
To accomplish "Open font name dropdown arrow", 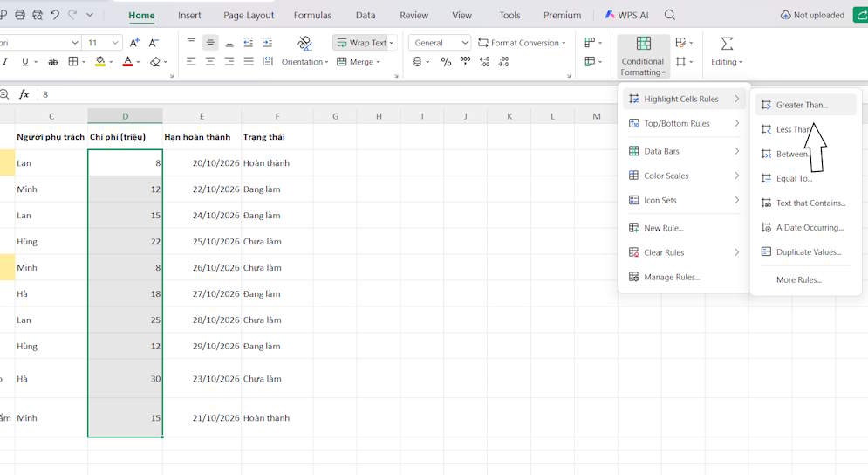I will 75,43.
